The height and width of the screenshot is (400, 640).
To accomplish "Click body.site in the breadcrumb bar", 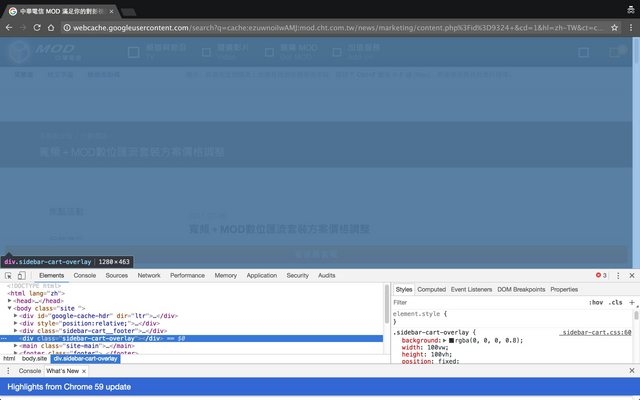I will pyautogui.click(x=34, y=359).
